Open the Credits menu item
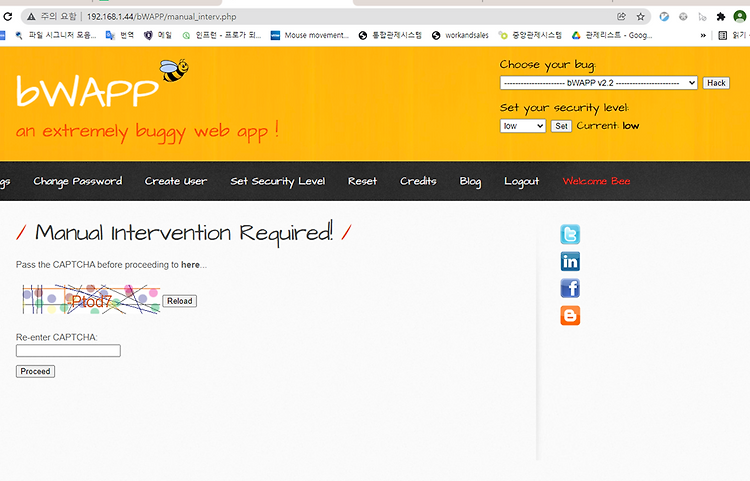Viewport: 750px width, 481px height. [x=418, y=181]
